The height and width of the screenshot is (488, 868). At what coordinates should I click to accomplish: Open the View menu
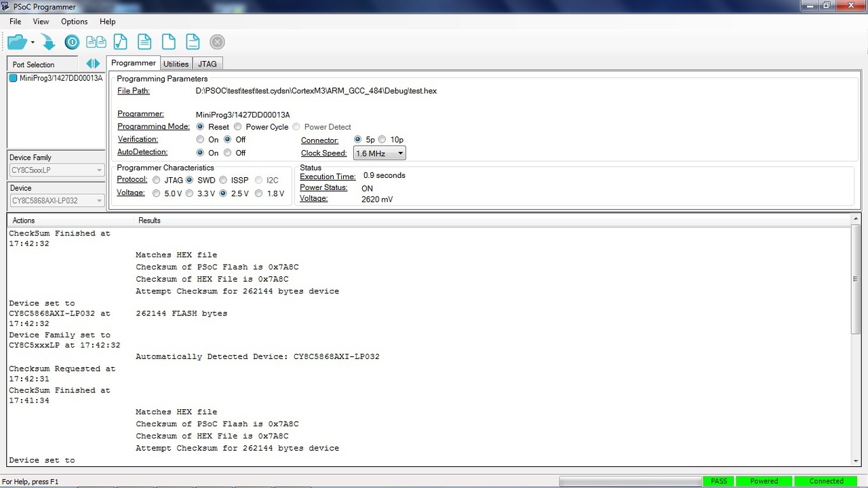click(41, 22)
